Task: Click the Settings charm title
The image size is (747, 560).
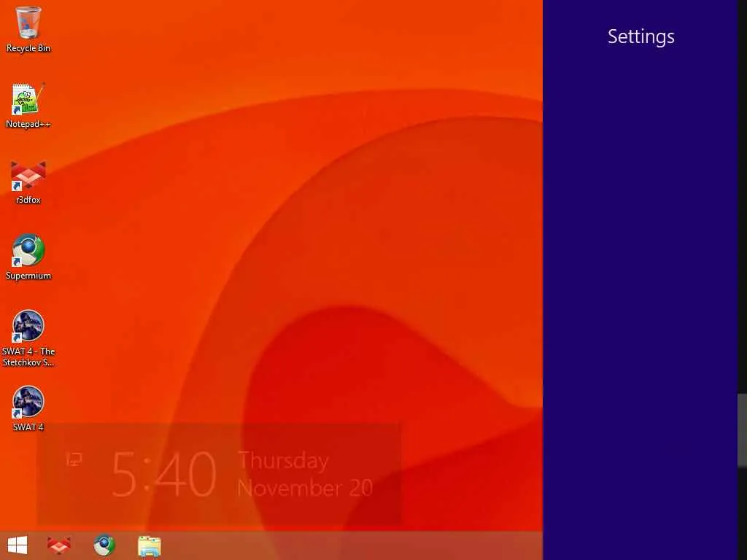Action: tap(640, 36)
